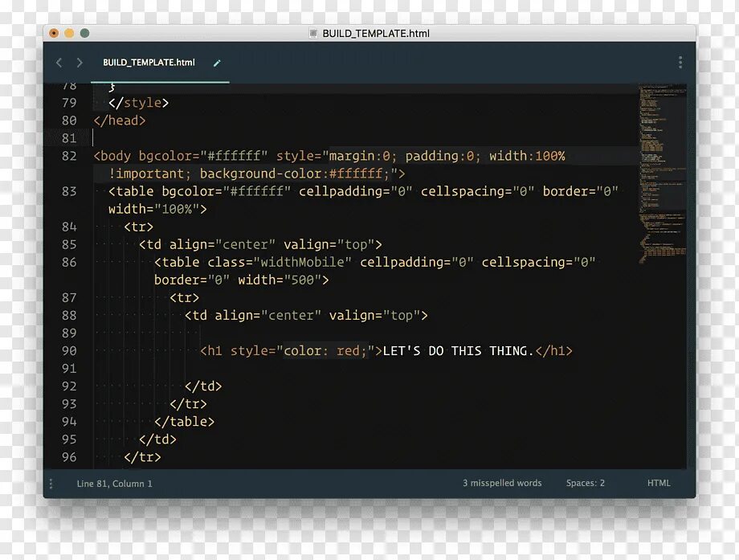Screen dimensions: 739x560
Task: Click the valign="top" attribute on line 88
Action: click(x=374, y=316)
